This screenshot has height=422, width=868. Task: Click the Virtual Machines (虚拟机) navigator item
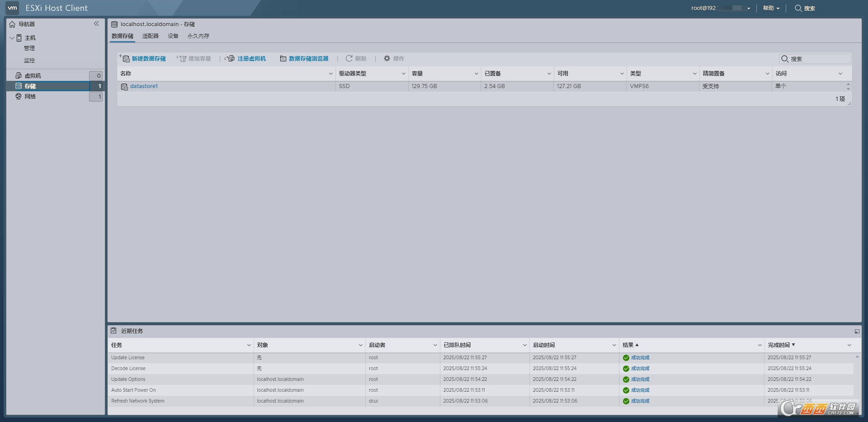[x=33, y=75]
